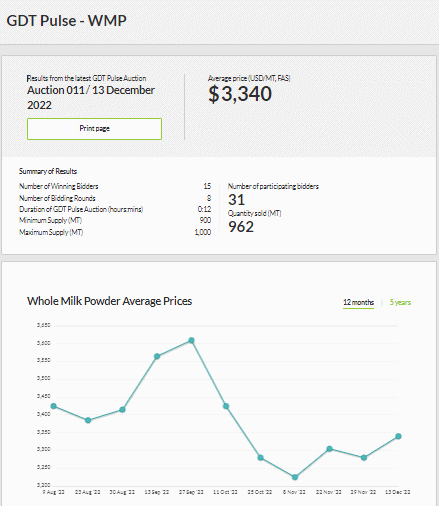This screenshot has width=439, height=506.
Task: Click the 'Summary of Results' heading
Action: [48, 171]
